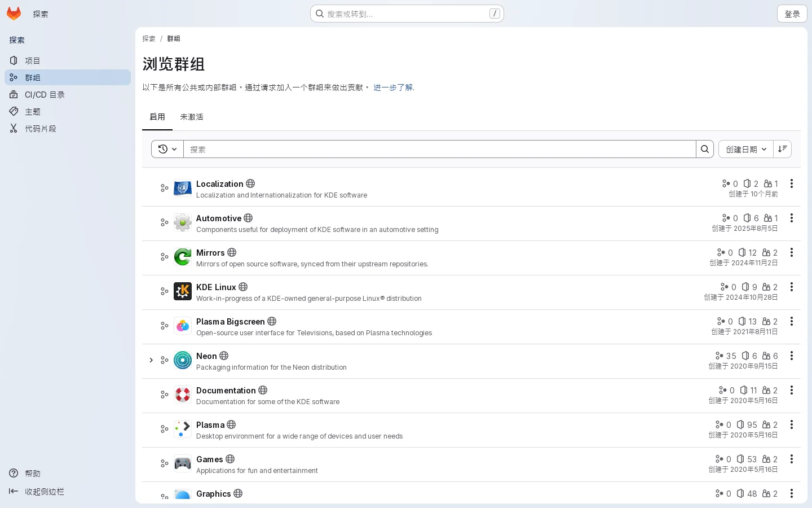Click public globe icon beside KDE Linux

point(243,287)
